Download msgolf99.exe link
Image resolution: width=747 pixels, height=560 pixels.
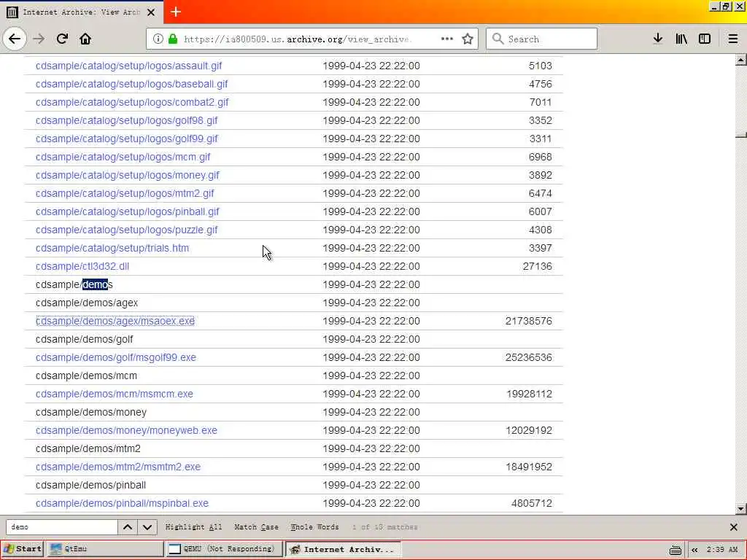click(116, 357)
